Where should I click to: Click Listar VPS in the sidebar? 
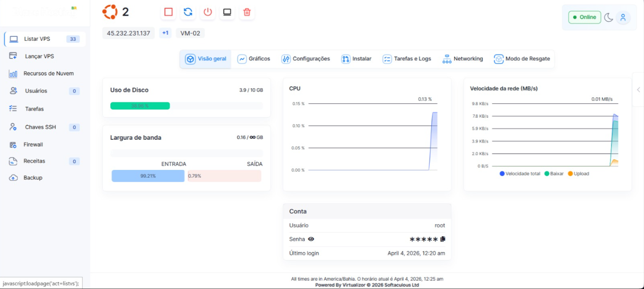click(37, 39)
